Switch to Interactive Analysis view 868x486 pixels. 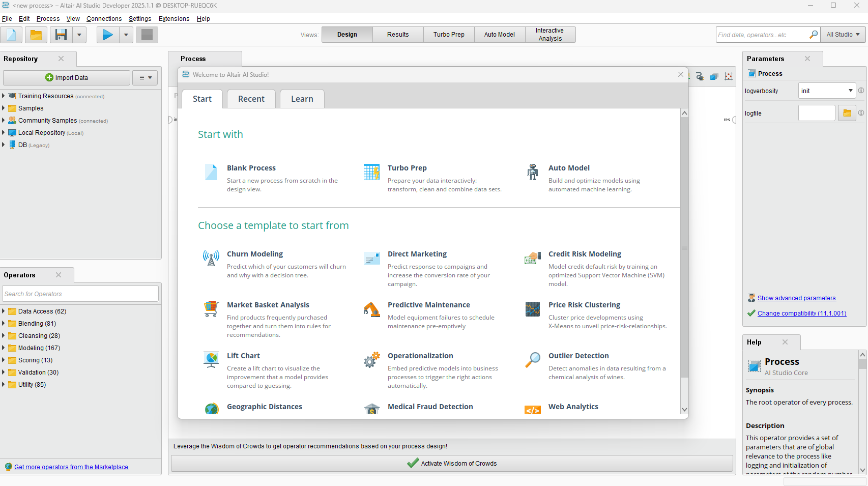click(x=551, y=35)
